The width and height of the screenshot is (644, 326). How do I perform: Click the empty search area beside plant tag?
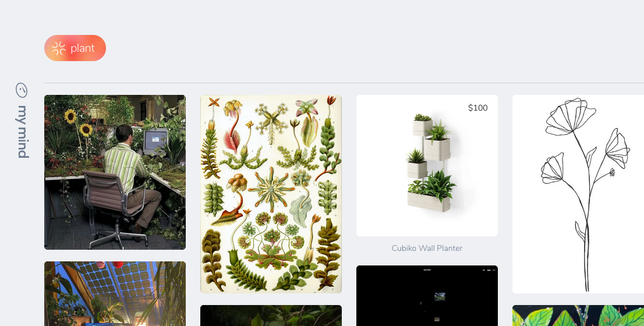[370, 48]
